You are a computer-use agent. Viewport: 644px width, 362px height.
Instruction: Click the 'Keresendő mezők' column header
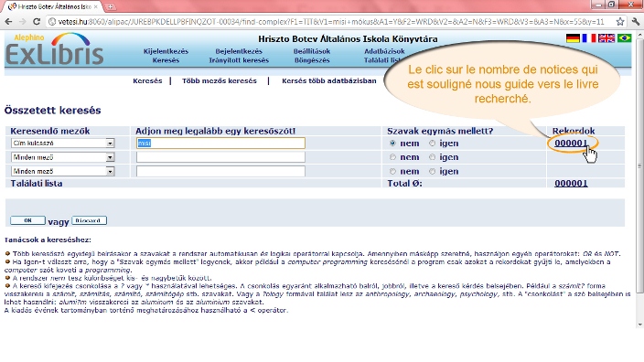click(x=50, y=131)
